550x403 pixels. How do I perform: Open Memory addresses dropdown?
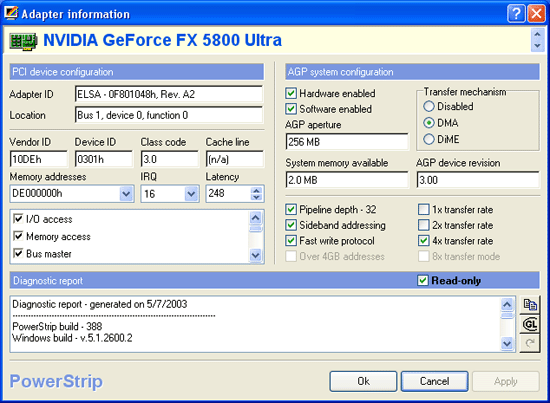[x=126, y=194]
